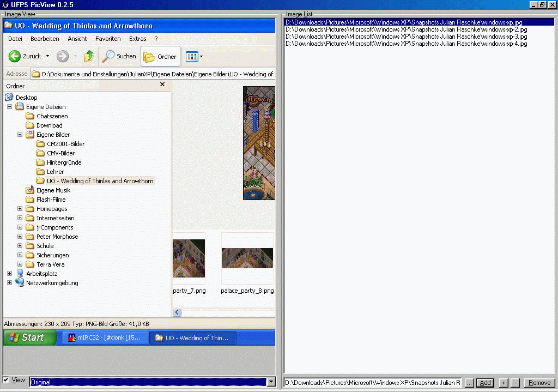Screen dimensions: 558x392
Task: Select the Desktop tree item
Action: point(26,98)
